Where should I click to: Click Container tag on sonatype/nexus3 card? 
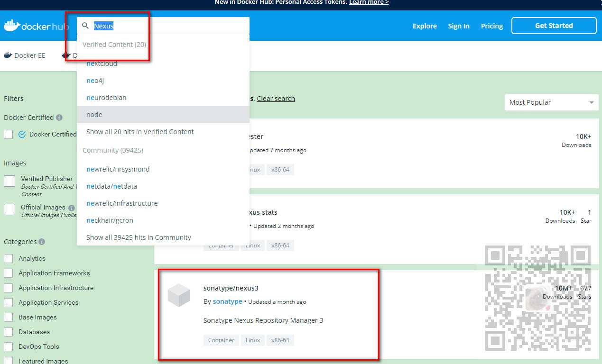[x=221, y=340]
